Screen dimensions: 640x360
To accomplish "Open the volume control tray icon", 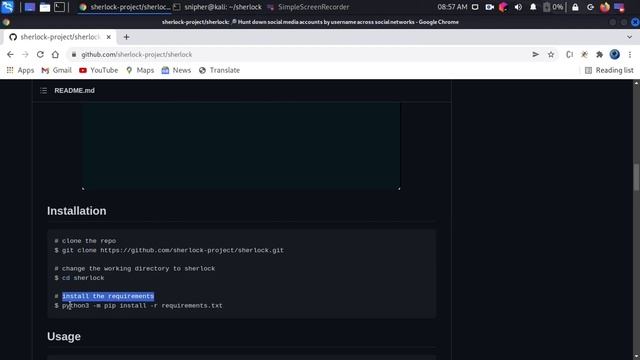I will (x=518, y=7).
